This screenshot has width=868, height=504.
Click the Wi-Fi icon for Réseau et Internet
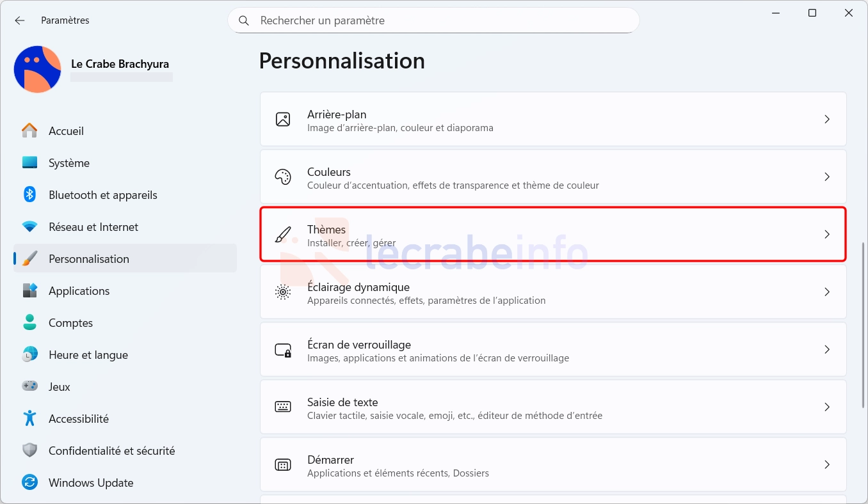(x=29, y=226)
